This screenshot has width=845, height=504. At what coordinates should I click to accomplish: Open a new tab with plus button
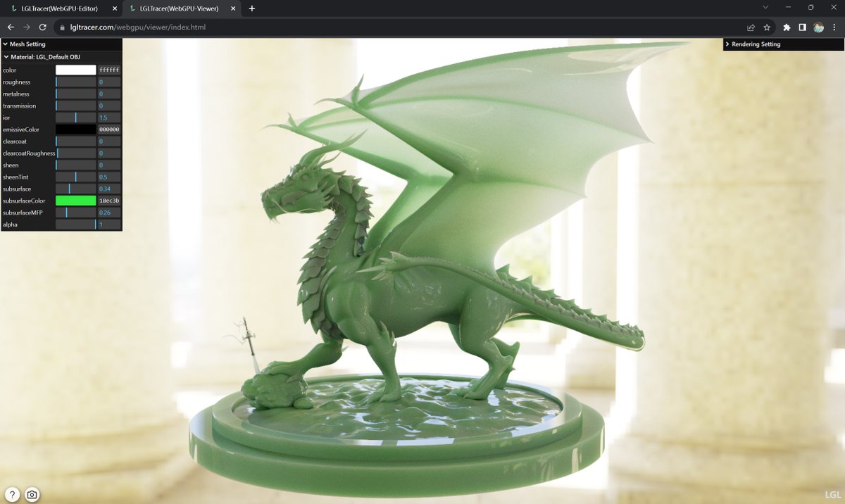252,8
